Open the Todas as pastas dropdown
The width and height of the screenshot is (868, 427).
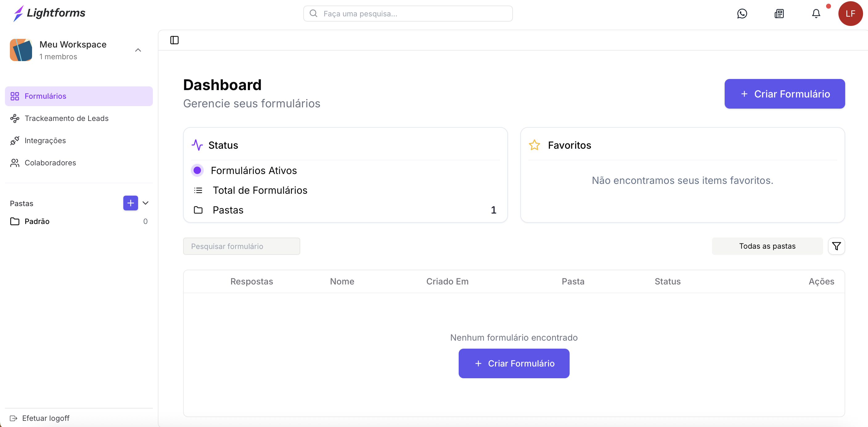(x=767, y=246)
